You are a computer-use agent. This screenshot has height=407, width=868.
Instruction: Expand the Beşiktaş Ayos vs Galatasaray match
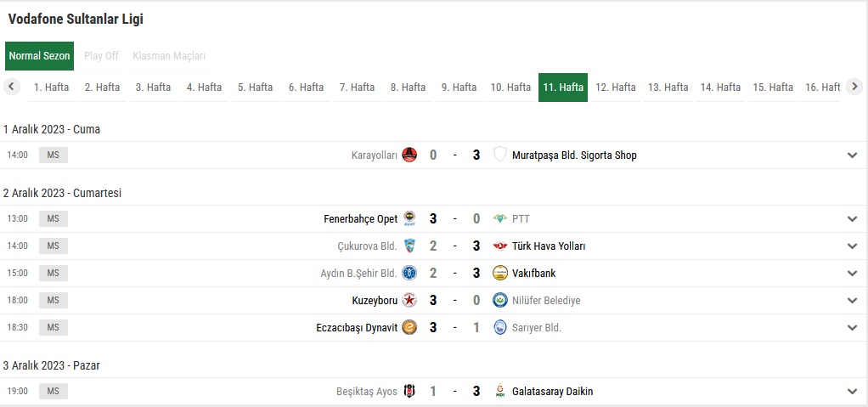852,391
